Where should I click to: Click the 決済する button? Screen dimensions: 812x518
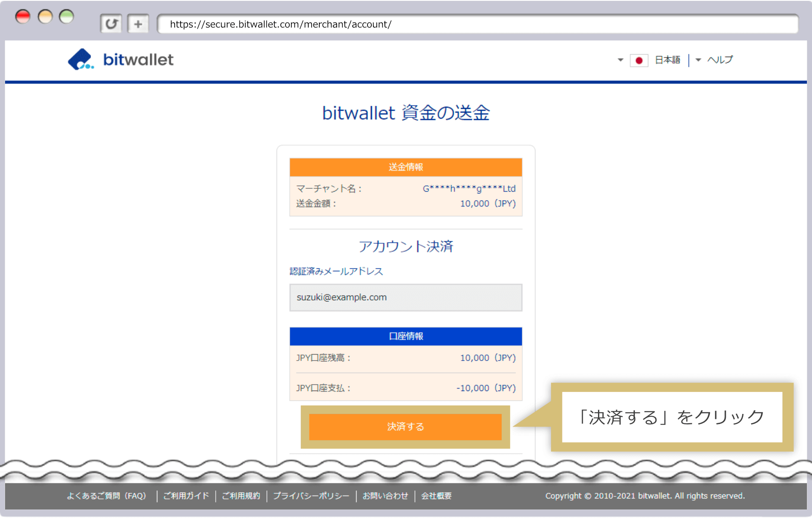pos(405,427)
